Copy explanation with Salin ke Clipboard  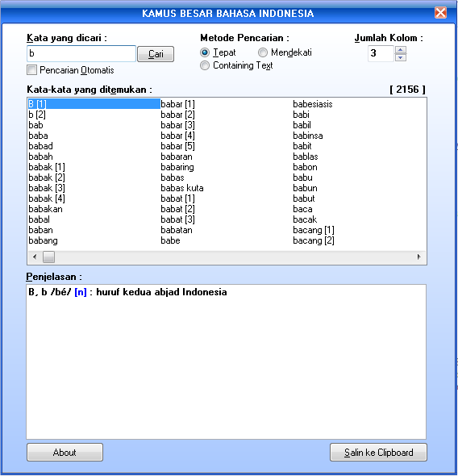point(378,453)
